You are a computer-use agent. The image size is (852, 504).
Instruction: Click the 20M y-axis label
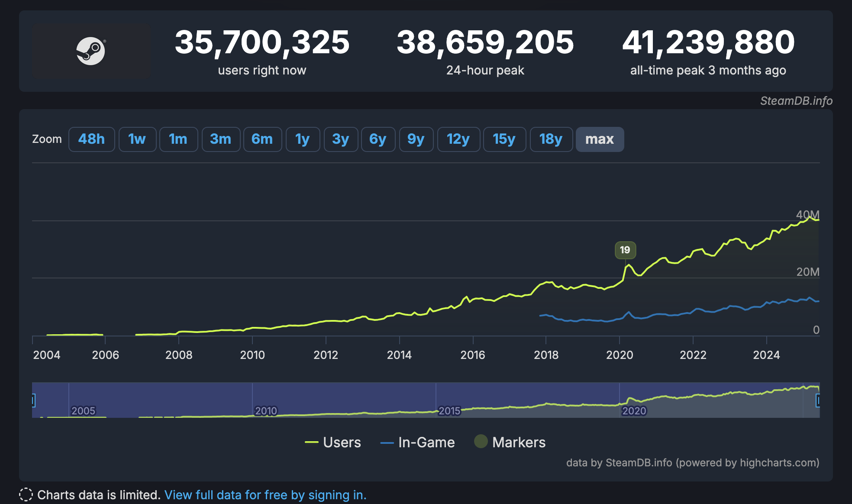coord(808,271)
